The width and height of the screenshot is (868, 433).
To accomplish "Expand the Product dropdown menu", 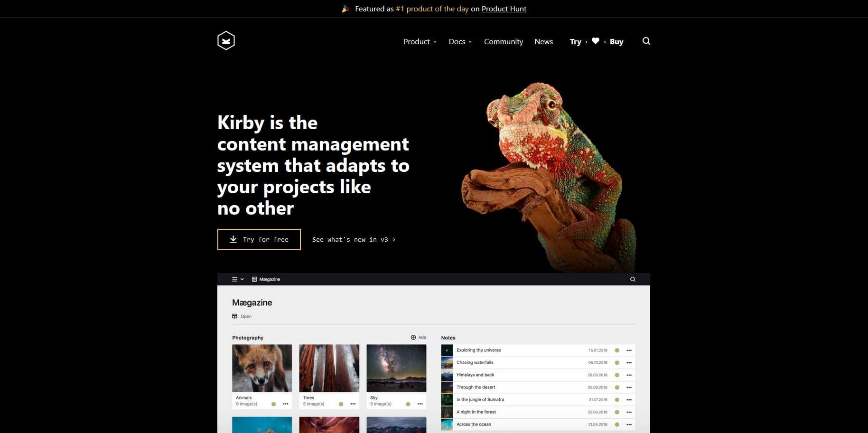I will [420, 41].
